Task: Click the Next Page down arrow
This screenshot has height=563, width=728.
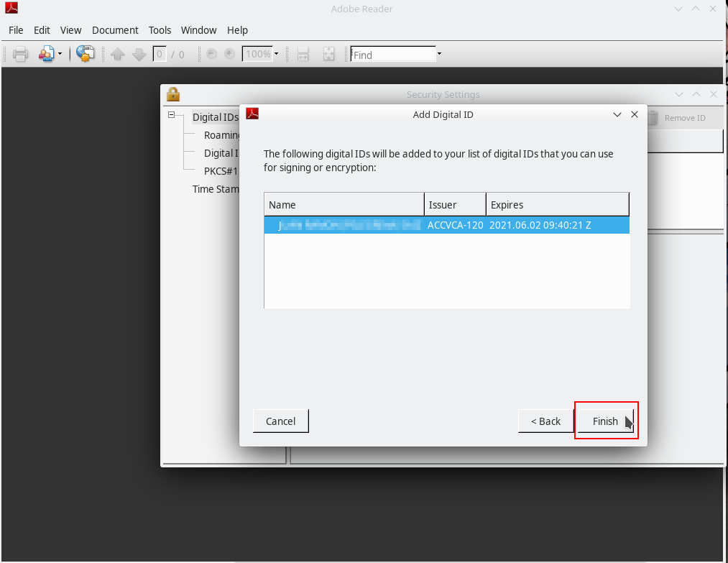Action: tap(139, 54)
